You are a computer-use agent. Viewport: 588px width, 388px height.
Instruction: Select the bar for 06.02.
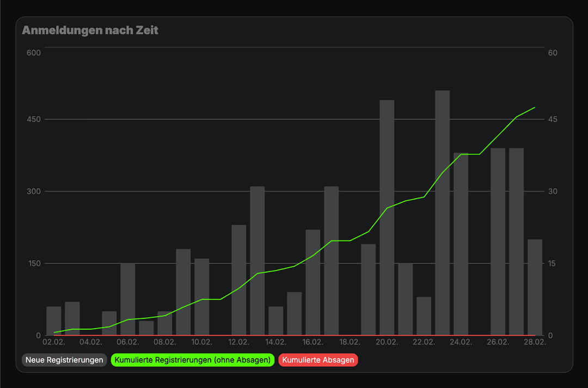(x=128, y=299)
